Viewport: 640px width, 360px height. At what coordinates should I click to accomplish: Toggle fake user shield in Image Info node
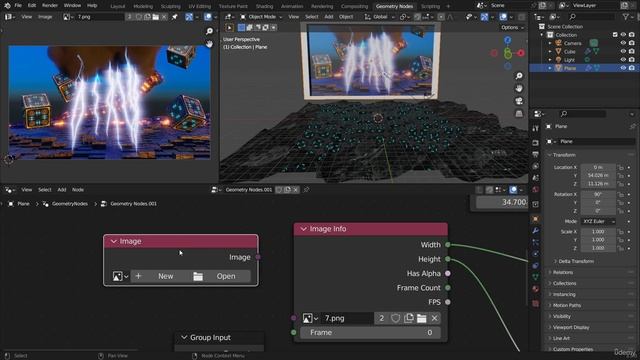396,318
